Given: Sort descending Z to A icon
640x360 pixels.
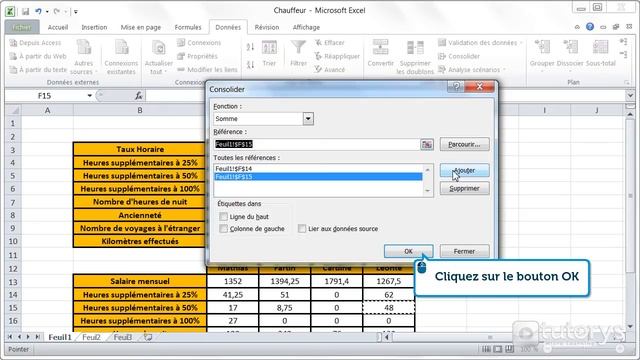Looking at the screenshot, I should point(250,64).
